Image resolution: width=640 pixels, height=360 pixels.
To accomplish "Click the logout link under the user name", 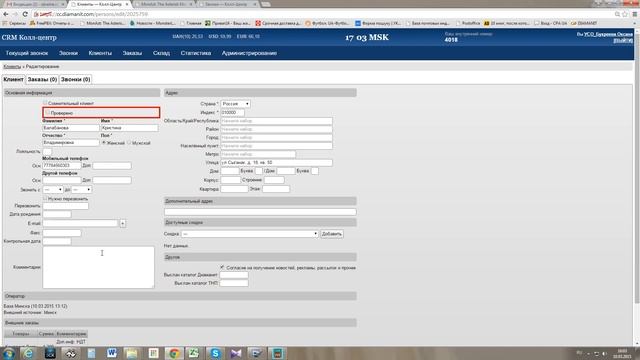I will point(623,40).
